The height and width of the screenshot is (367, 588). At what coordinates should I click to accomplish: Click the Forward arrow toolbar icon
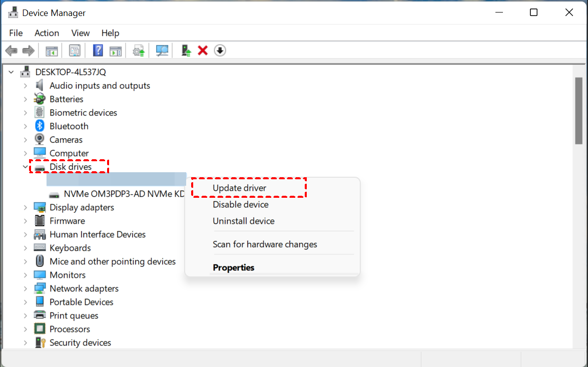point(29,50)
